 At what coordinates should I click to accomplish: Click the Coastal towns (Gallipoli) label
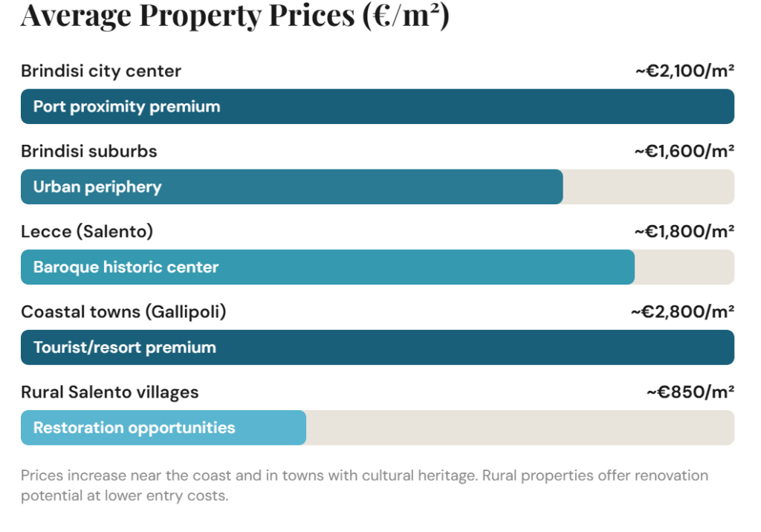tap(123, 312)
